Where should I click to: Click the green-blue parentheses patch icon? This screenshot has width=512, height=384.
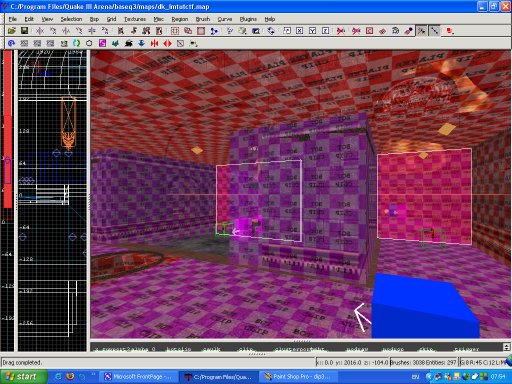pyautogui.click(x=76, y=43)
